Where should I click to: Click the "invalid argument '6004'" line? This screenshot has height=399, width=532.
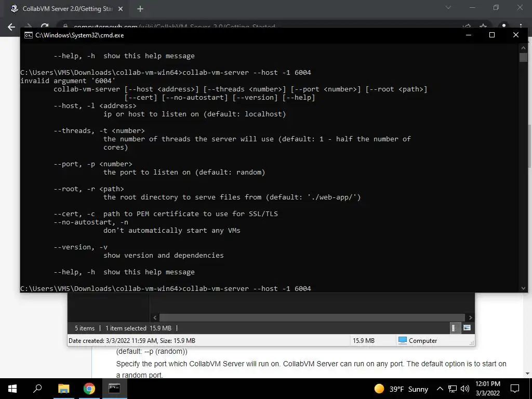[x=68, y=81]
